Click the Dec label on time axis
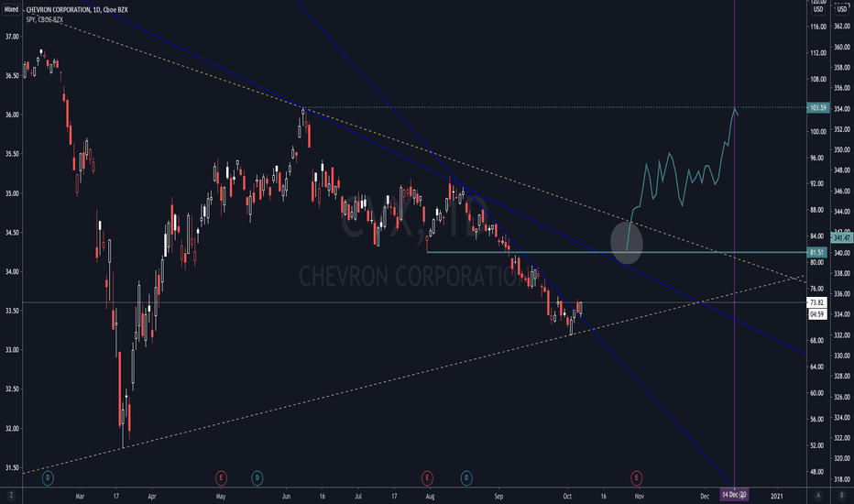The height and width of the screenshot is (504, 854). point(705,496)
